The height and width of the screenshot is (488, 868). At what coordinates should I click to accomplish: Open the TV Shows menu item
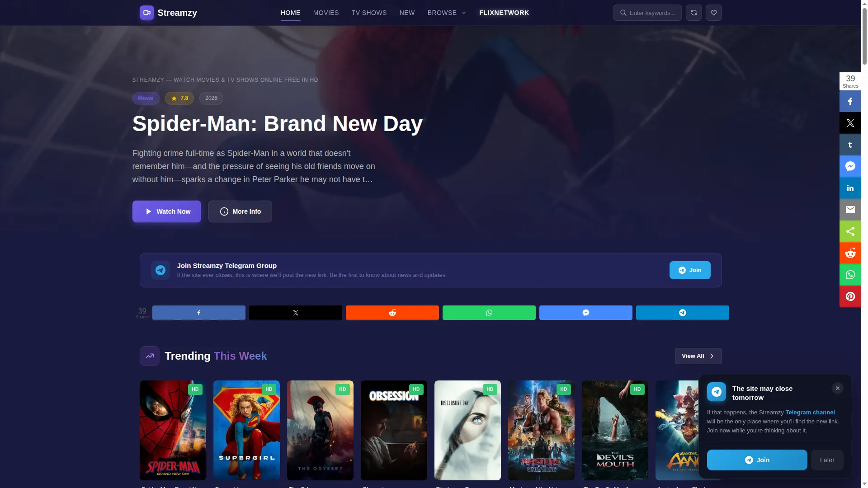coord(369,13)
